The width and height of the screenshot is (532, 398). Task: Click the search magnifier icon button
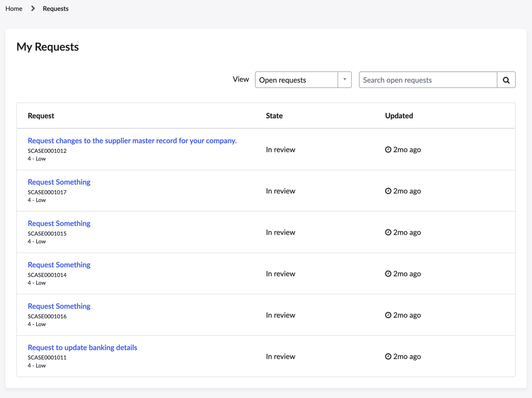coord(506,80)
